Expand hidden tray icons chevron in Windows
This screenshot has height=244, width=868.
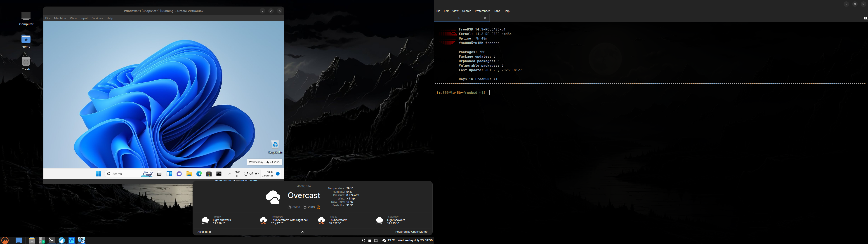tap(229, 174)
